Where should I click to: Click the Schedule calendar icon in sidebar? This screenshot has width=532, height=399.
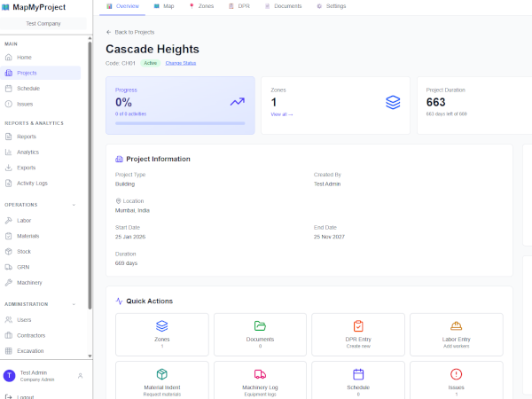tap(9, 89)
